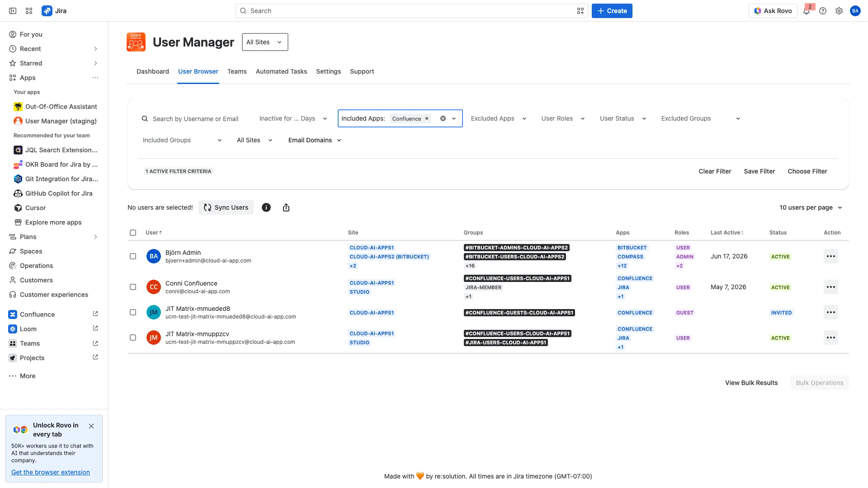
Task: Focus the Search by Username or Email field
Action: click(195, 119)
